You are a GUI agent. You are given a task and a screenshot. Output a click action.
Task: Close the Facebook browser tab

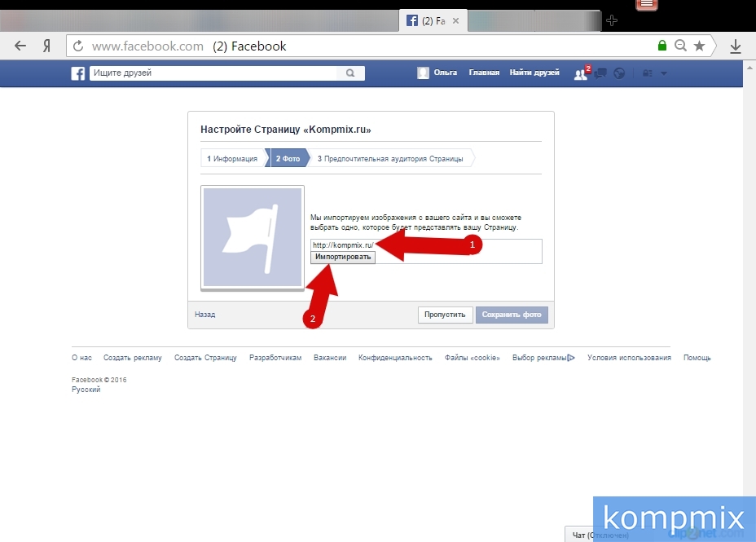coord(455,20)
